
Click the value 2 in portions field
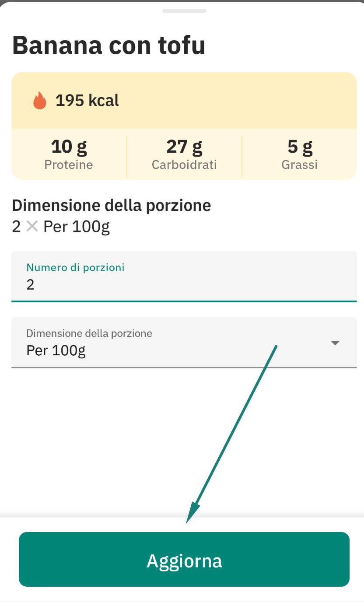(30, 285)
